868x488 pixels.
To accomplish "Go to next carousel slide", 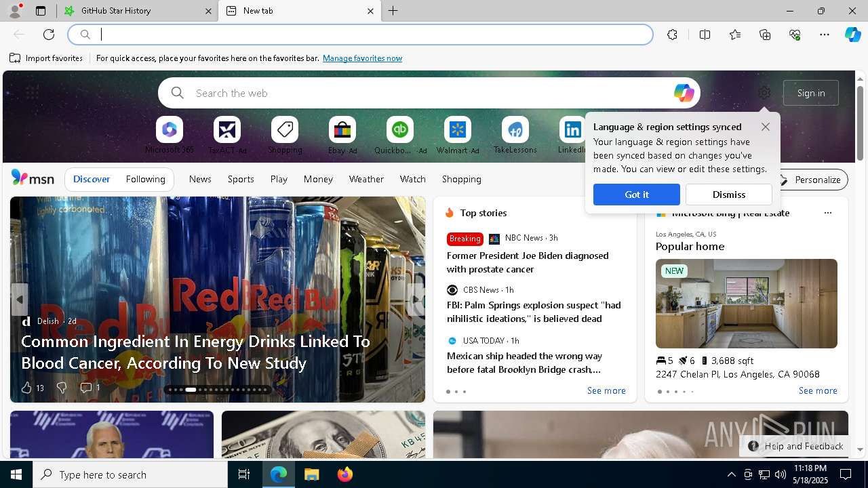I will [416, 300].
